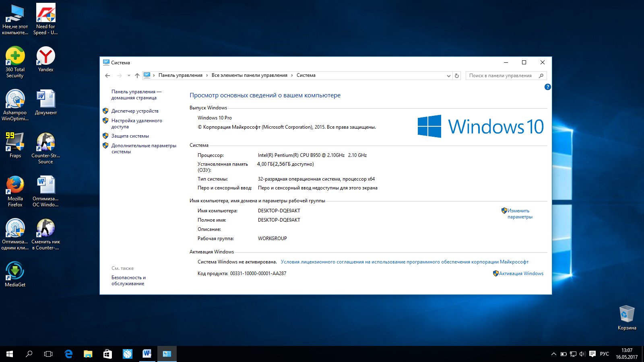This screenshot has height=362, width=644.
Task: Open System protection (Защита системы)
Action: (x=130, y=136)
